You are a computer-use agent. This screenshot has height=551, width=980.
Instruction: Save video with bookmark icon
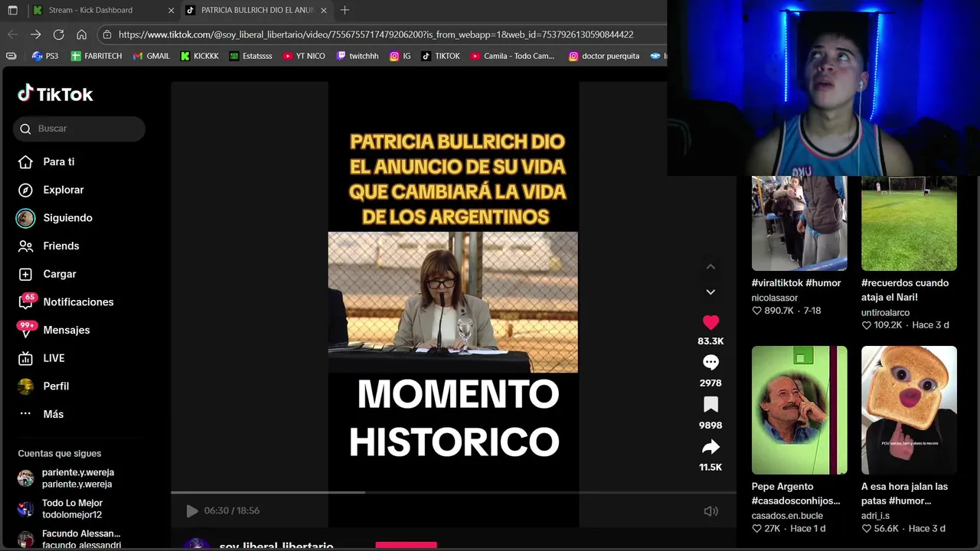[x=710, y=405]
